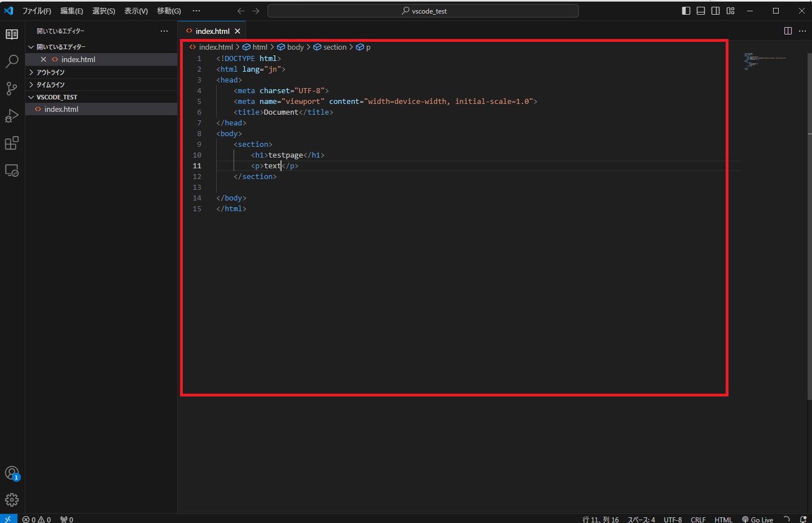Open the 表示(V) menu
Screen dimensions: 812x523
point(136,11)
